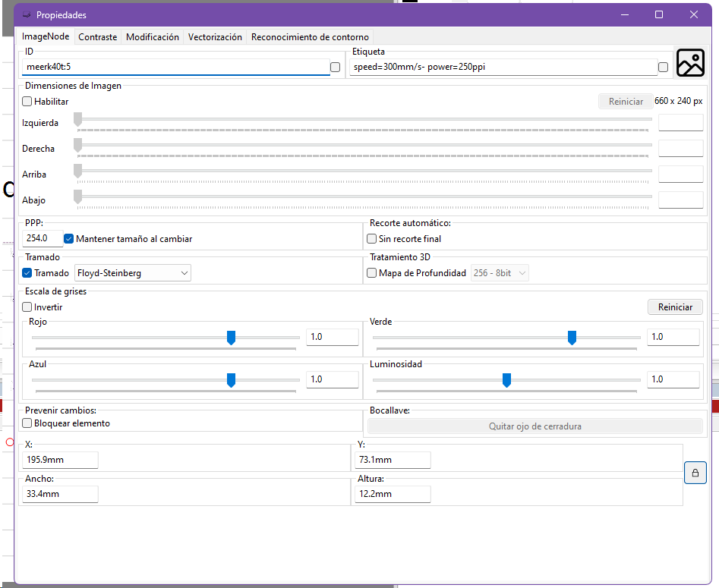Screen dimensions: 719x588
Task: Click the Izquierda crop slider handle
Action: (x=78, y=120)
